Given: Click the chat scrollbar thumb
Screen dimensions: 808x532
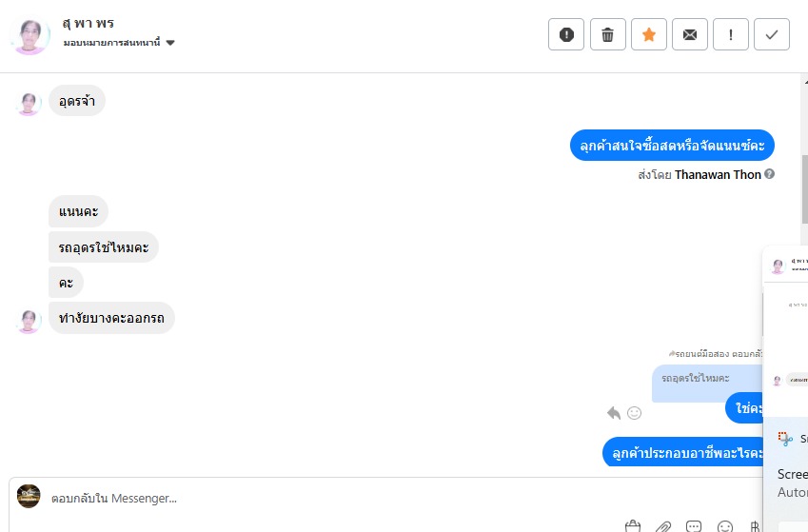Looking at the screenshot, I should click(804, 189).
